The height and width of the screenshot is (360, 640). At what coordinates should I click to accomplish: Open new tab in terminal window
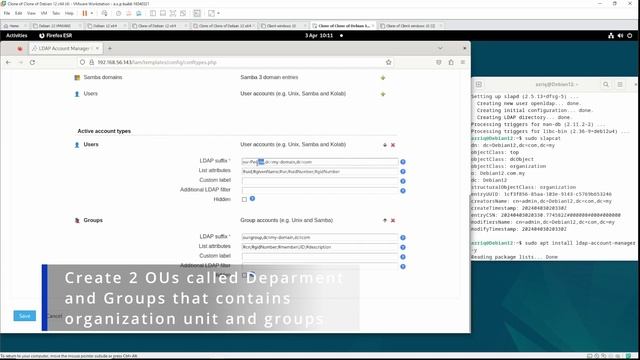tap(478, 84)
